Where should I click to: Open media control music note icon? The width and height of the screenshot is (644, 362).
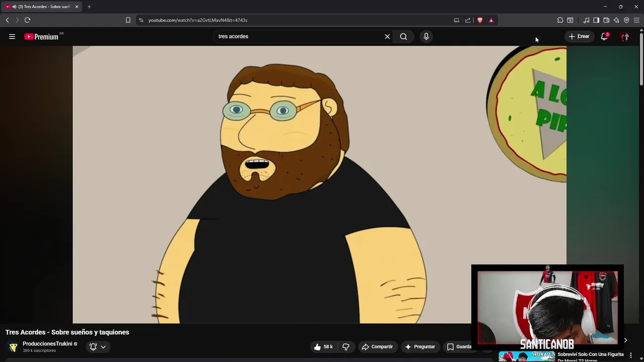(586, 20)
